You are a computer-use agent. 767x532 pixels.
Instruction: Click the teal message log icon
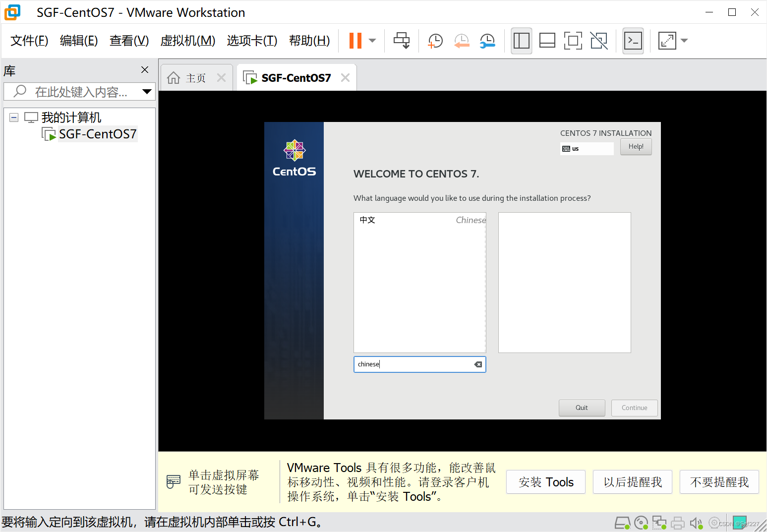(740, 523)
